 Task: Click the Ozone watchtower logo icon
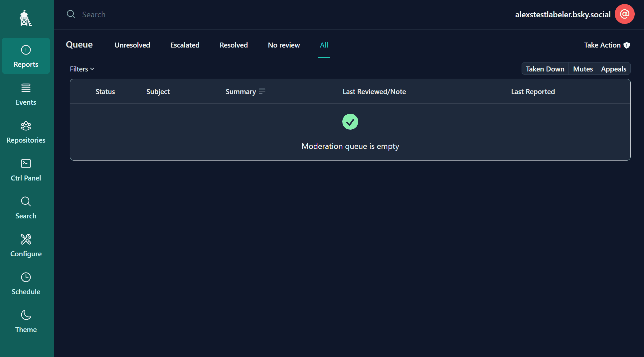click(x=26, y=18)
